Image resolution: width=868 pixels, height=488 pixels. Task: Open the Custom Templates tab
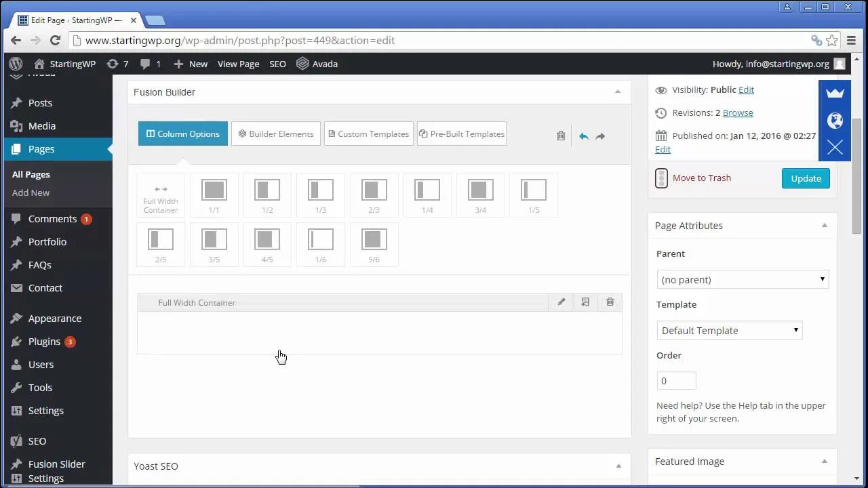coord(368,134)
